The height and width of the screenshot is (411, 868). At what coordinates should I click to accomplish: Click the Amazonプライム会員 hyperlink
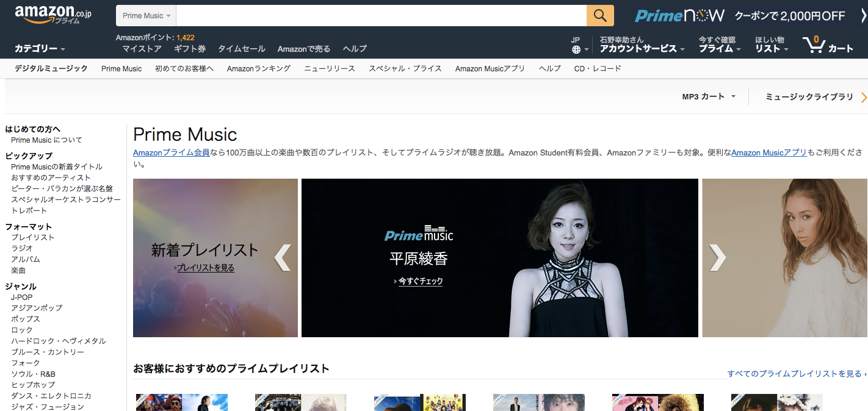tap(172, 152)
